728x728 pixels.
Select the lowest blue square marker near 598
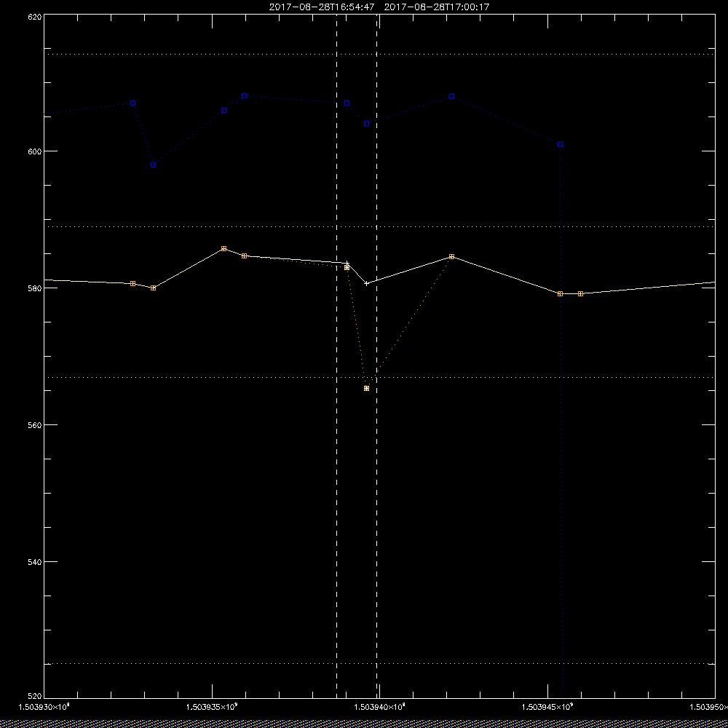pyautogui.click(x=153, y=165)
